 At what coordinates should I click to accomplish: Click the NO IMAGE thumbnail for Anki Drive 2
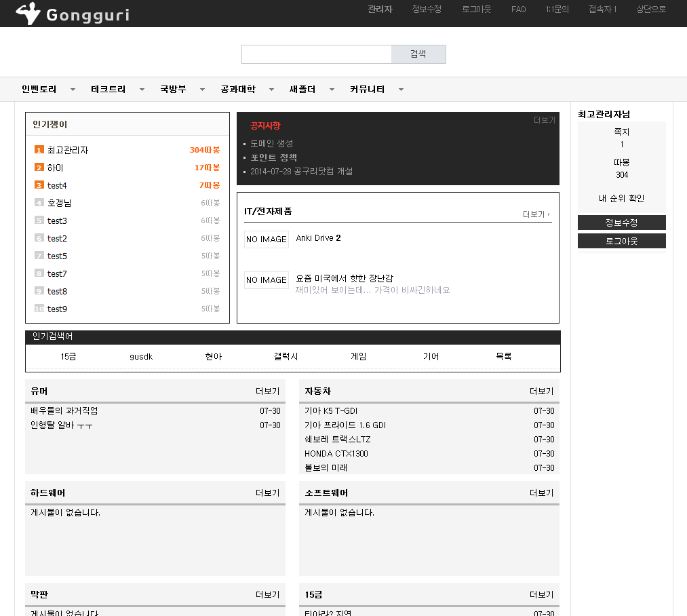coord(266,239)
